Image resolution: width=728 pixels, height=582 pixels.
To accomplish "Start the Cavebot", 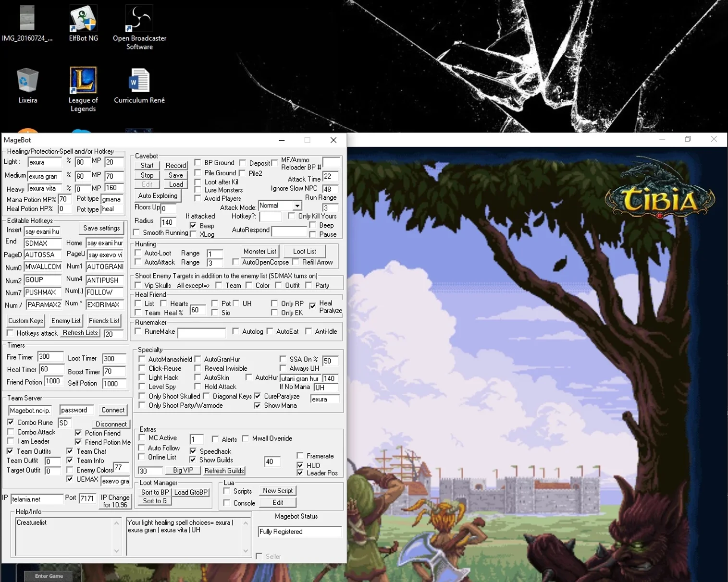I will click(147, 166).
